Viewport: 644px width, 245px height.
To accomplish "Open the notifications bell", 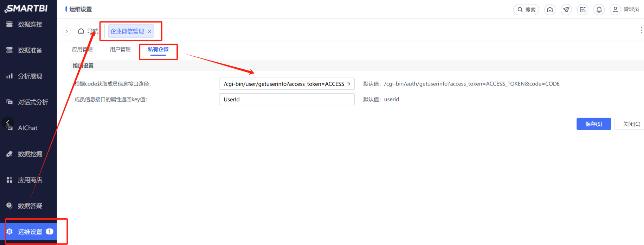I will (599, 10).
